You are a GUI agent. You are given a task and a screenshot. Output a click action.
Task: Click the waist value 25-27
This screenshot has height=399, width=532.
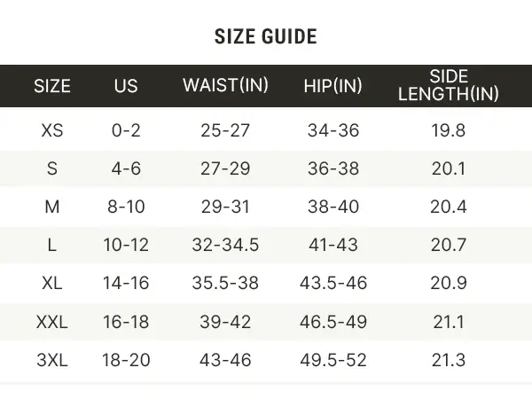pos(225,131)
